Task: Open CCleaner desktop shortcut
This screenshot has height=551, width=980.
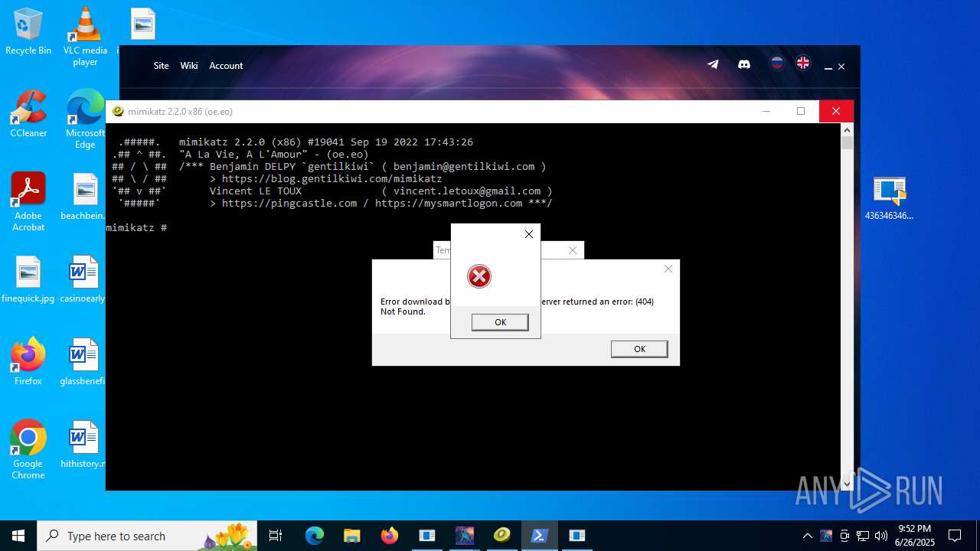Action: point(28,114)
